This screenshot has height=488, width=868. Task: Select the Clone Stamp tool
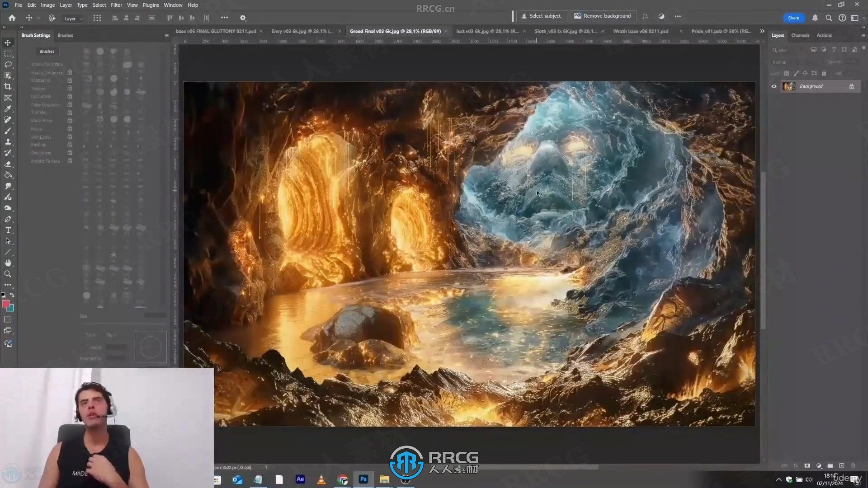coord(8,142)
